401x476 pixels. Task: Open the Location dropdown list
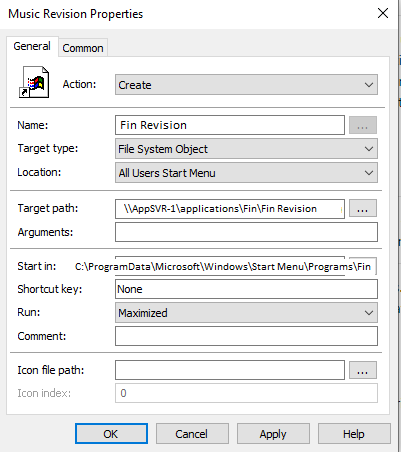246,173
